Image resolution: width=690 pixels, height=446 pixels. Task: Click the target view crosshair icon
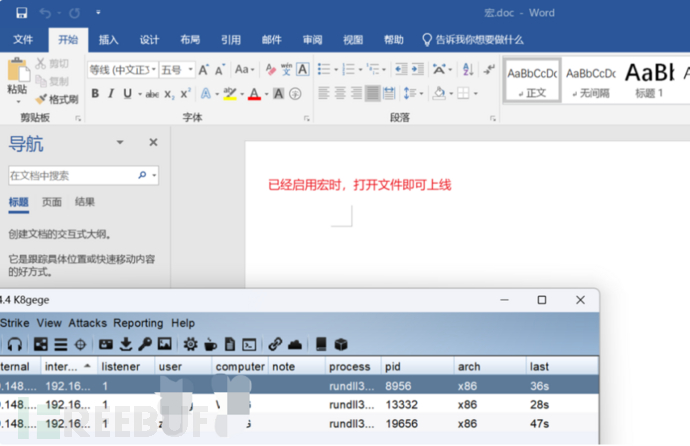(x=81, y=344)
